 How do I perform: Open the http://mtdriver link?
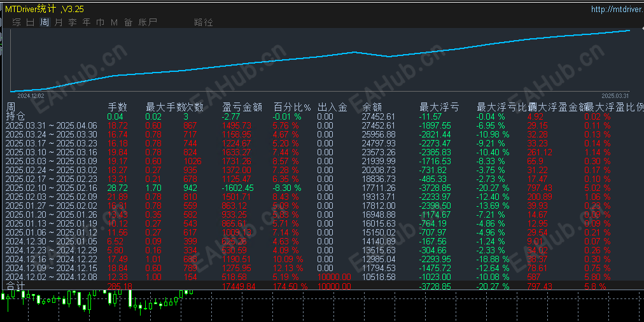[x=617, y=9]
